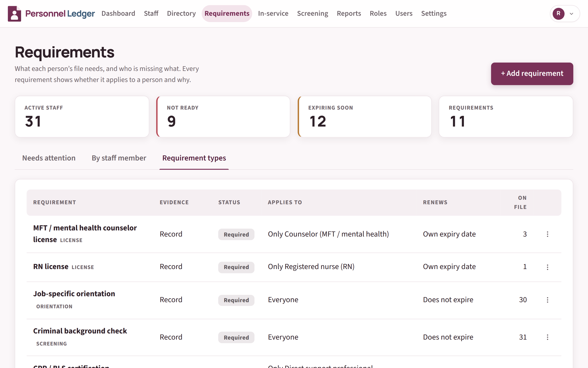Select the Requirement types tab

[x=194, y=158]
